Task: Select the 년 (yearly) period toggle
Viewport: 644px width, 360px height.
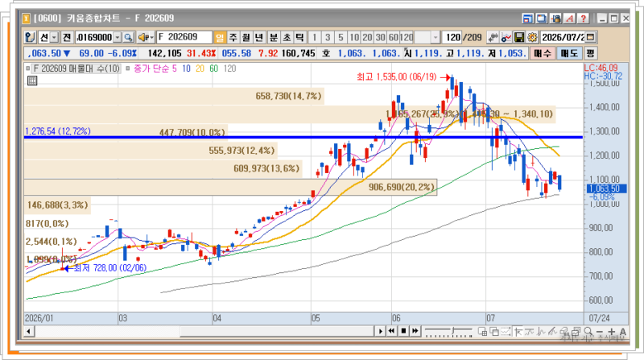Action: 259,37
